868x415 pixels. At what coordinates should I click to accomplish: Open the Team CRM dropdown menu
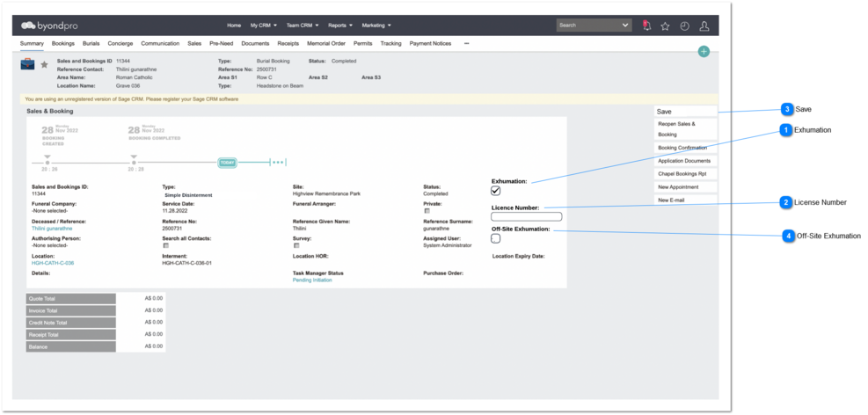coord(303,25)
